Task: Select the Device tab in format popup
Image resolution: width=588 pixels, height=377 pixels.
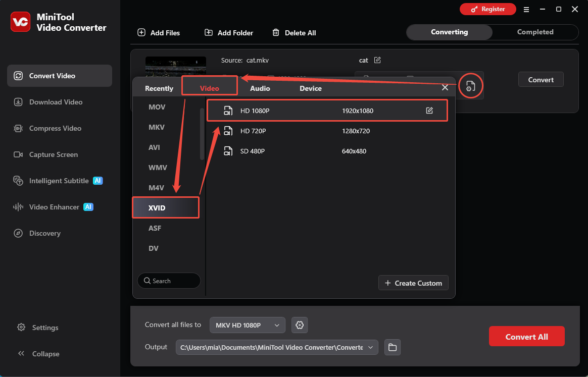Action: [311, 88]
